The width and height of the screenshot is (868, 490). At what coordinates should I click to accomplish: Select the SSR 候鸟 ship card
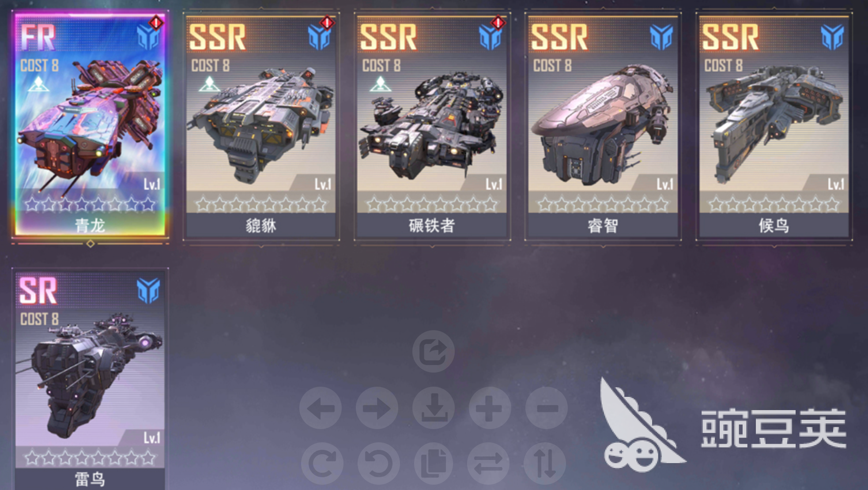pyautogui.click(x=774, y=127)
